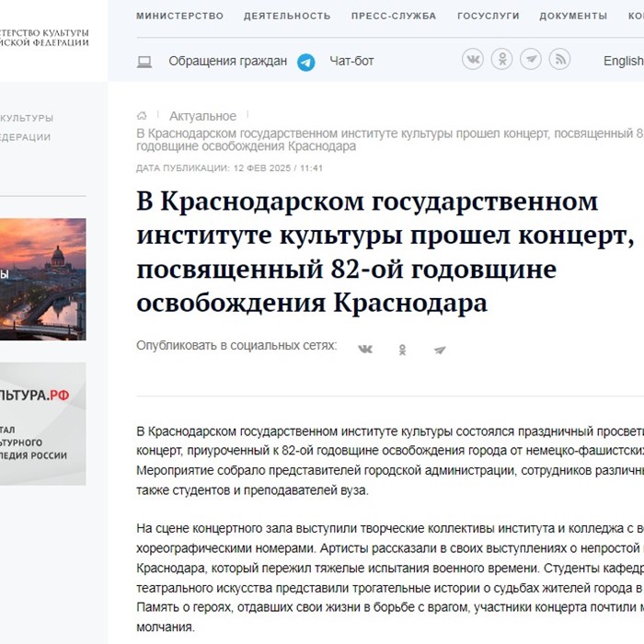The height and width of the screenshot is (644, 644).
Task: Click the Опубликовать в социальных сетях label
Action: click(x=236, y=345)
